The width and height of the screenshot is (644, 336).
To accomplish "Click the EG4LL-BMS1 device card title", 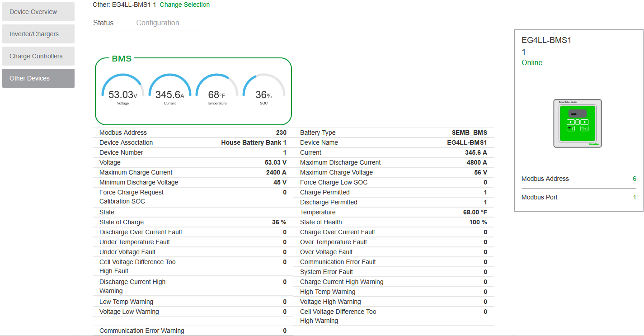I will (x=546, y=40).
